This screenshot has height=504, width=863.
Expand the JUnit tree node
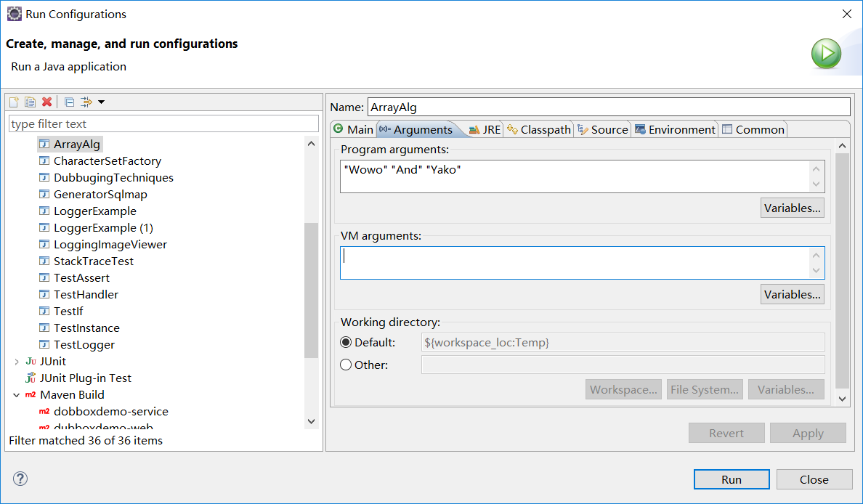pos(17,362)
